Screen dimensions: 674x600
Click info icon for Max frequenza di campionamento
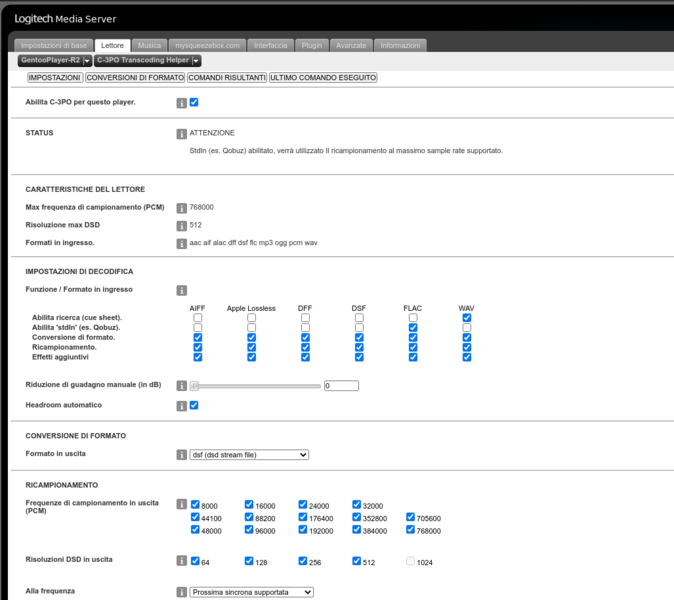[181, 208]
